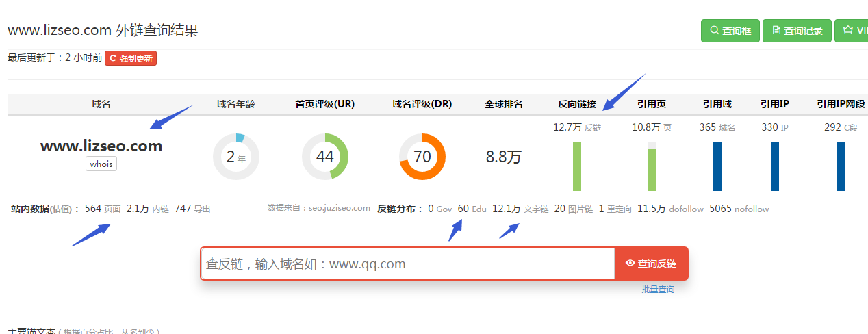Click the 10.8万 页 green bar
The width and height of the screenshot is (868, 334).
point(652,166)
